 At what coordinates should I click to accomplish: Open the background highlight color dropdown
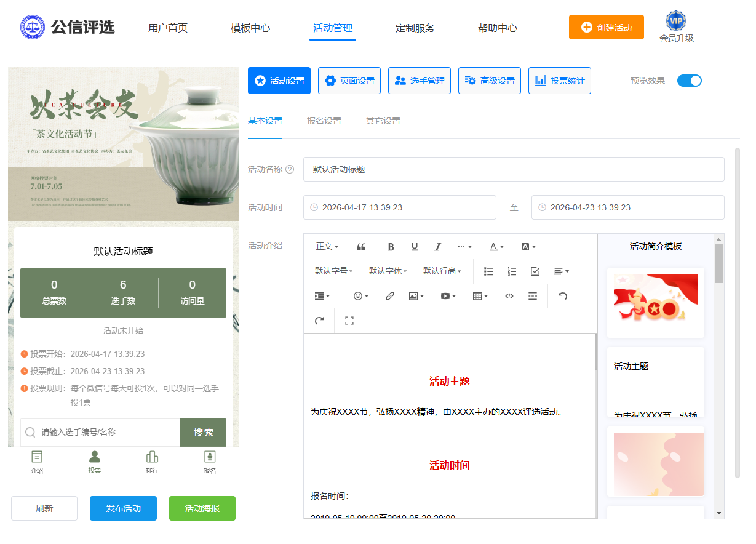point(528,247)
